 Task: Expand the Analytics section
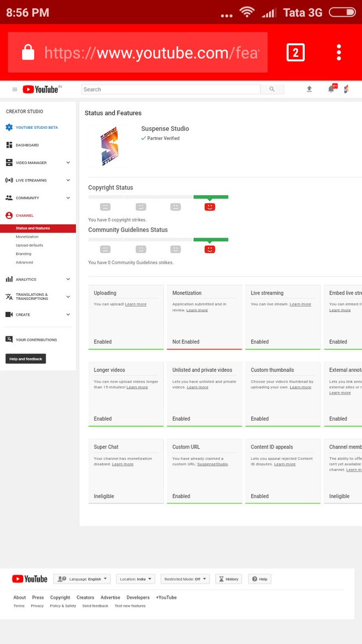tap(68, 279)
